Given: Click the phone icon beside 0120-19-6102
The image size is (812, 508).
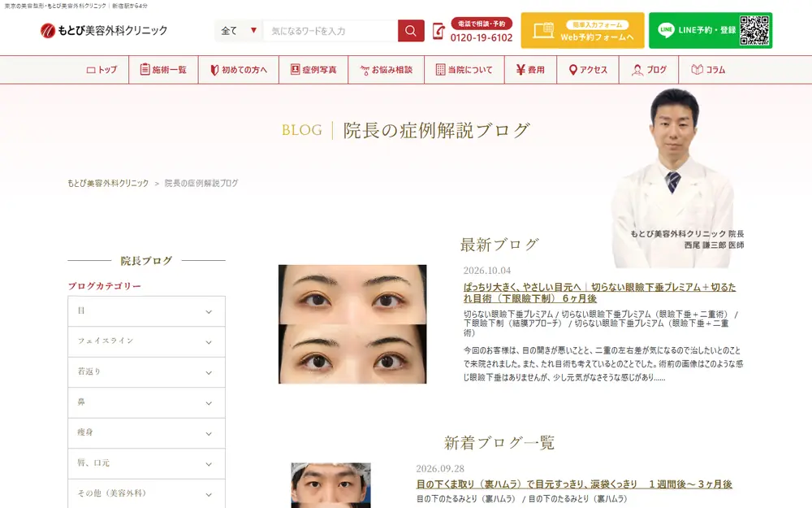Looking at the screenshot, I should 438,31.
